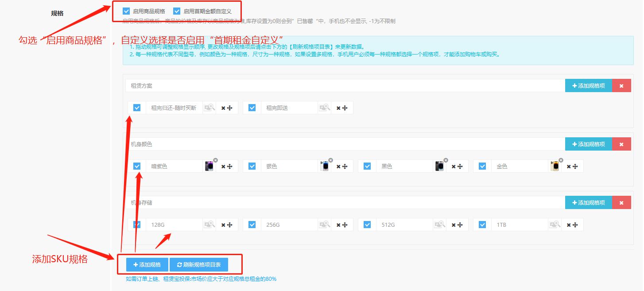Remove the 银色 item with its × icon
Image resolution: width=644 pixels, height=291 pixels.
(x=338, y=167)
